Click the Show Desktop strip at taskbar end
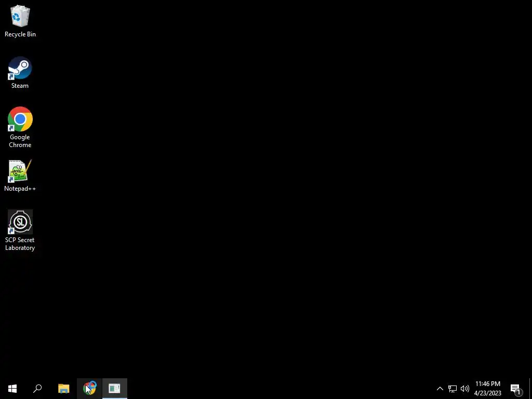Image resolution: width=532 pixels, height=399 pixels. 530,389
